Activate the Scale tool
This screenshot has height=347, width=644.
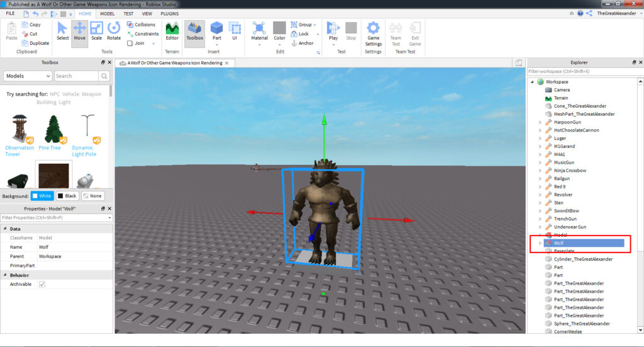[96, 30]
